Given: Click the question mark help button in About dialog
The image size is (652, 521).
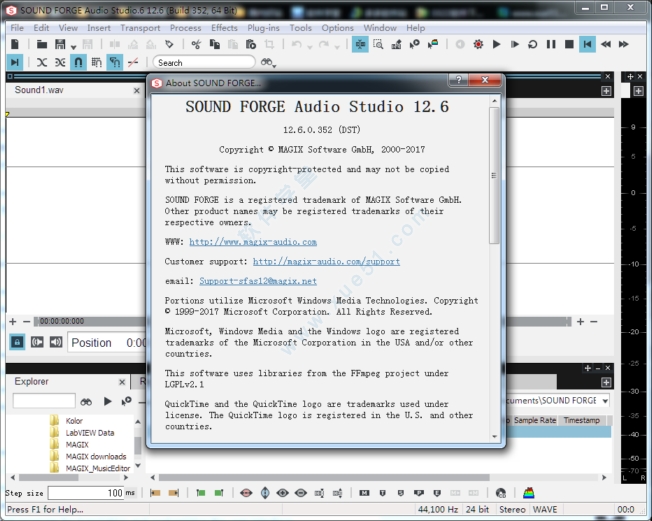Looking at the screenshot, I should click(x=459, y=80).
